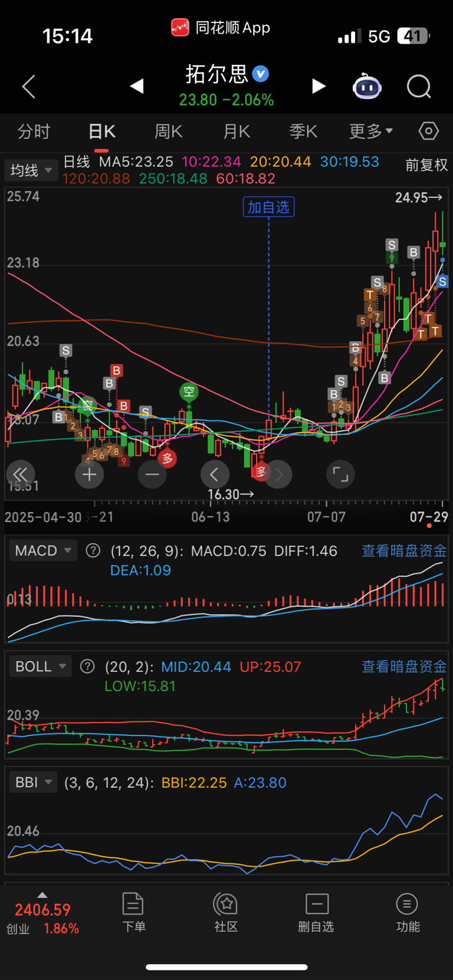The width and height of the screenshot is (453, 980).
Task: Tap the battery 41 indicator
Action: point(413,36)
